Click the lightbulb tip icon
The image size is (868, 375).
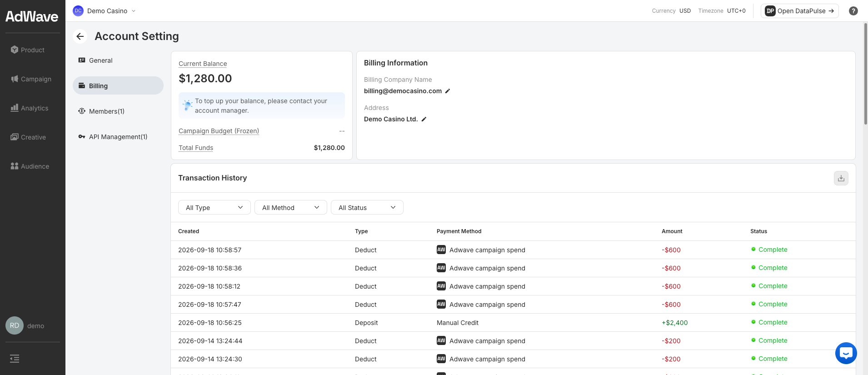187,105
